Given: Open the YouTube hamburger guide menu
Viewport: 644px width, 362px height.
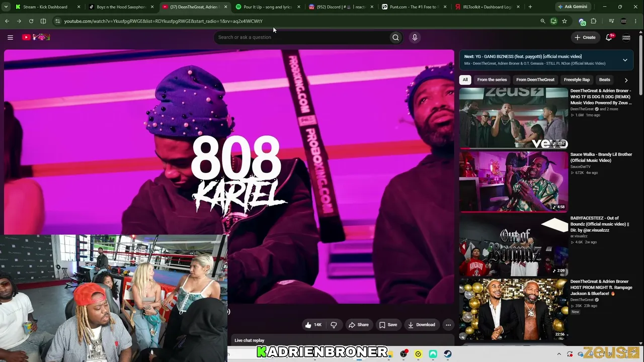Looking at the screenshot, I should [10, 37].
